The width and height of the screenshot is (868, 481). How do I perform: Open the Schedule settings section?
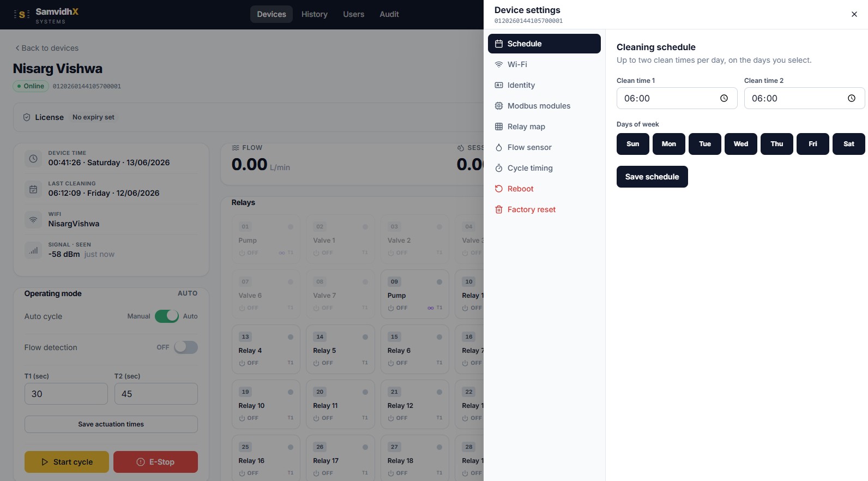click(x=544, y=44)
